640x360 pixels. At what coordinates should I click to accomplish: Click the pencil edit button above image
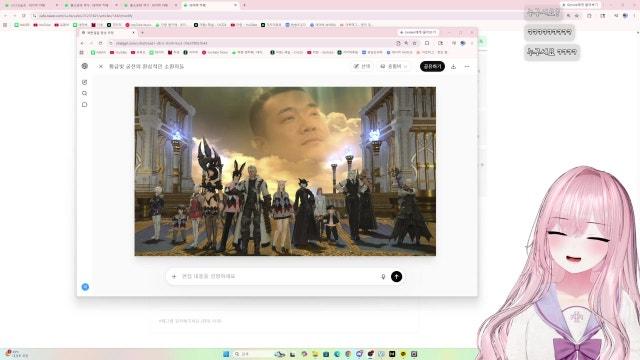362,66
